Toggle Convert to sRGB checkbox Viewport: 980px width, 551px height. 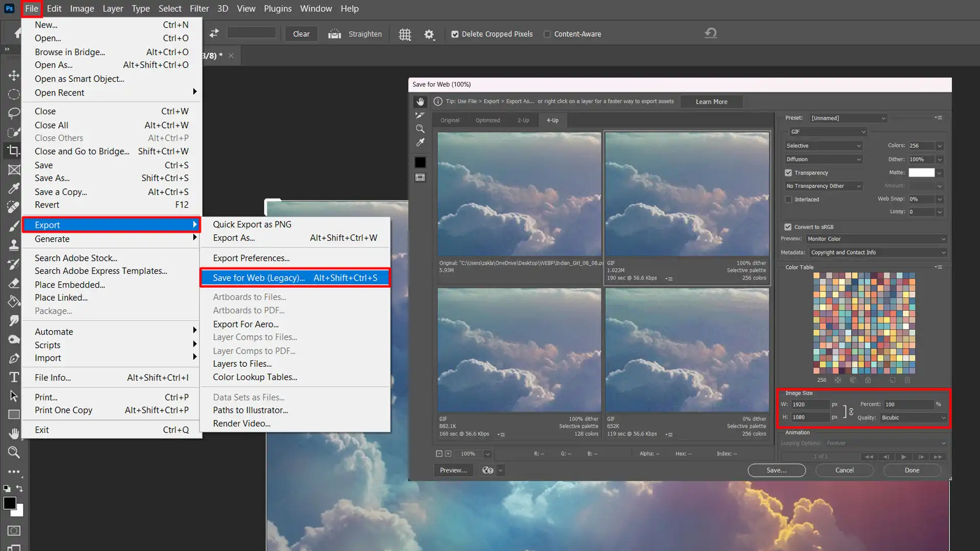pos(788,227)
